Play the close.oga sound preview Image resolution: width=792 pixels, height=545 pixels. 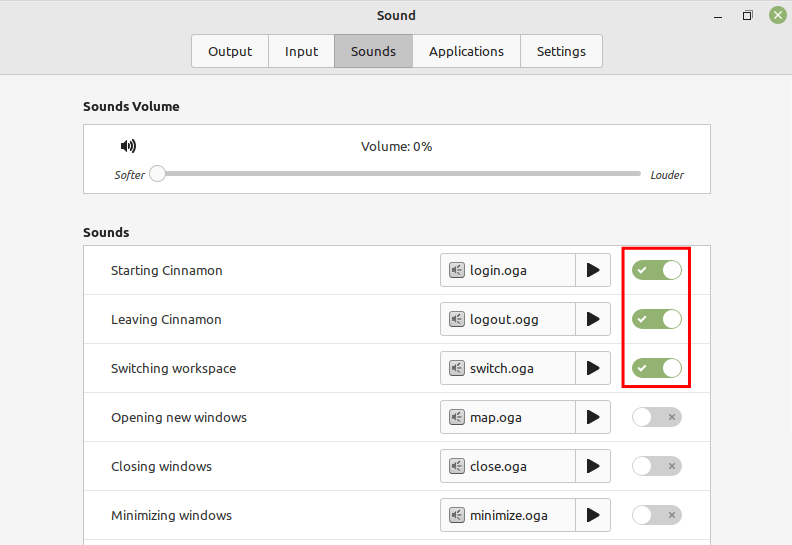point(593,466)
